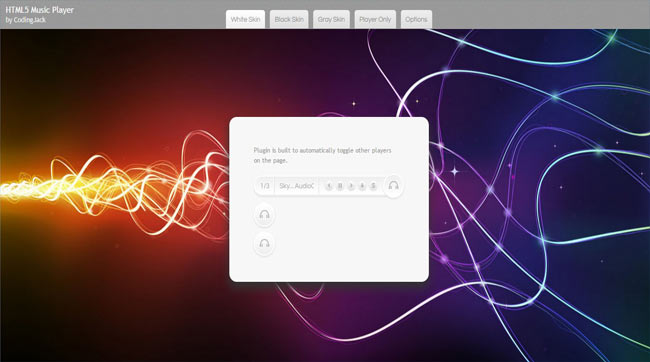The height and width of the screenshot is (362, 650).
Task: Click the dollar sign buy icon
Action: (x=373, y=186)
